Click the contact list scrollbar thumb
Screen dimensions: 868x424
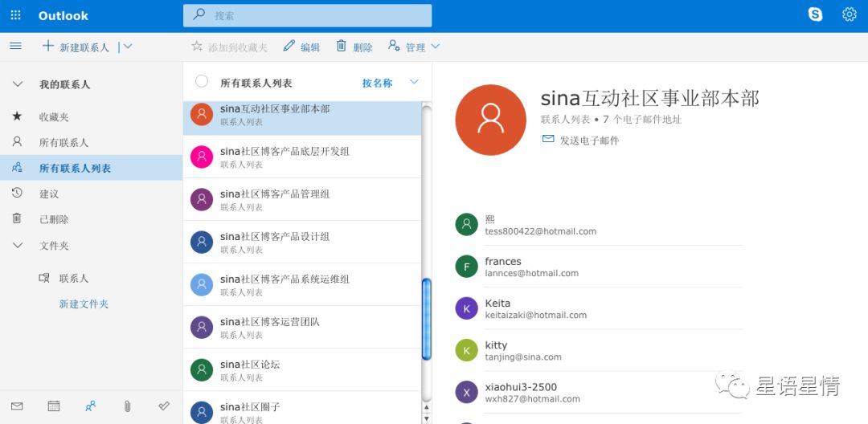[x=426, y=319]
